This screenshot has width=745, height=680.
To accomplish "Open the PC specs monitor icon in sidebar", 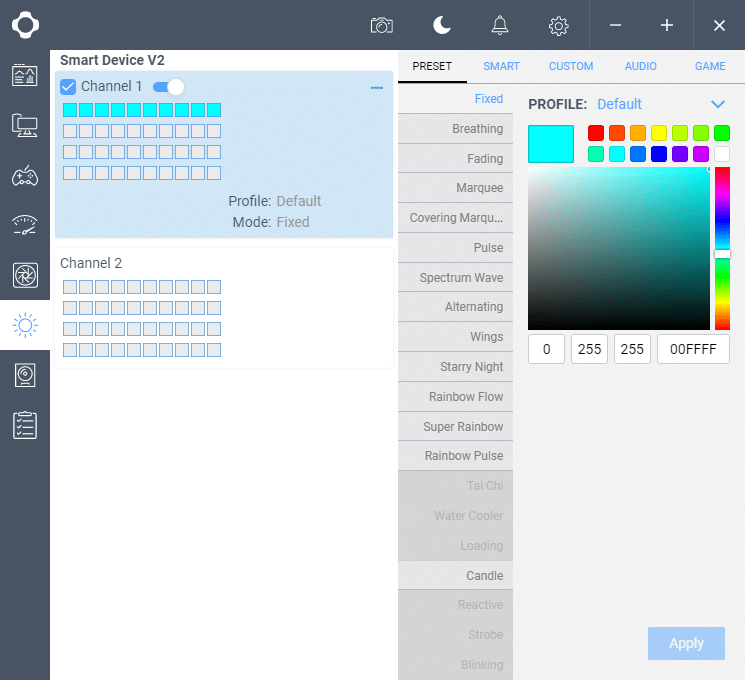I will point(25,125).
